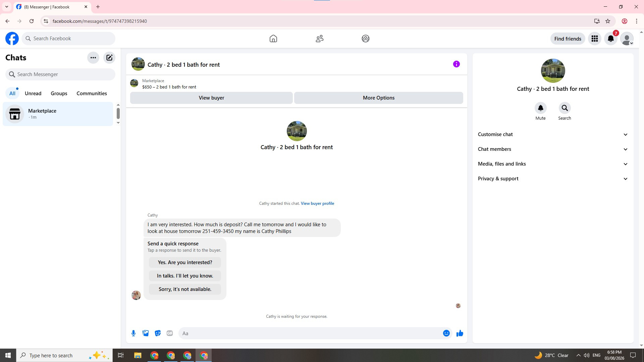Open Facebook notifications bell
The height and width of the screenshot is (362, 644).
click(610, 39)
